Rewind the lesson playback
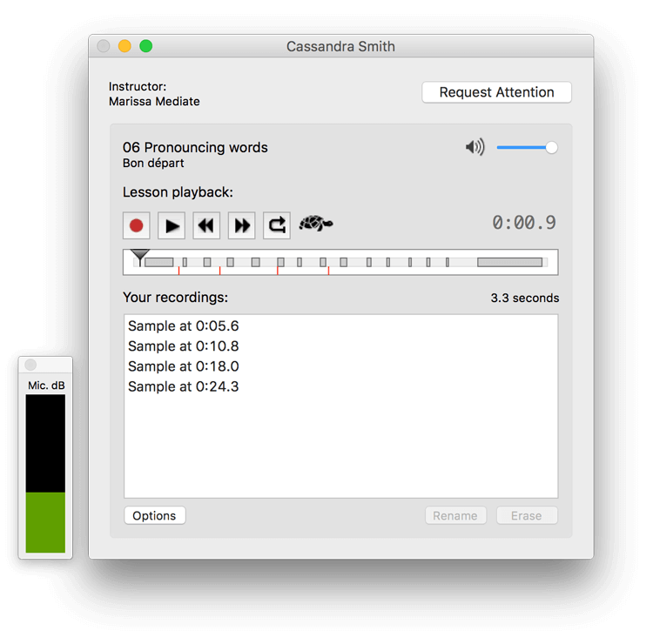 point(206,225)
